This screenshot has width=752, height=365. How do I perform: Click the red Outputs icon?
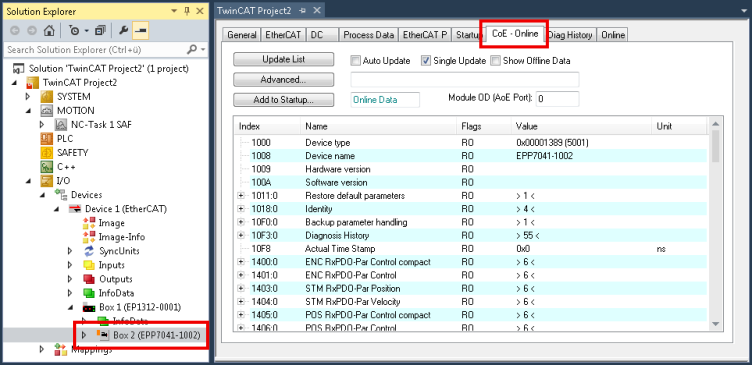(x=89, y=279)
